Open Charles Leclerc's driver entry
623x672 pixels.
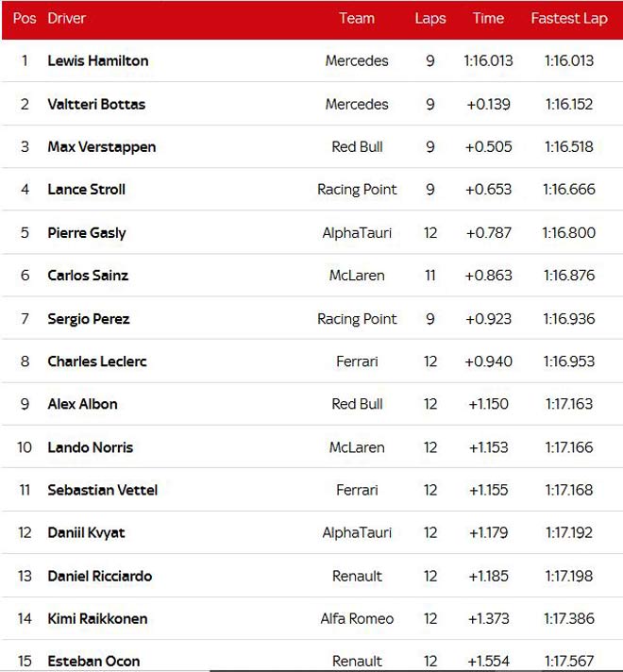click(x=97, y=361)
